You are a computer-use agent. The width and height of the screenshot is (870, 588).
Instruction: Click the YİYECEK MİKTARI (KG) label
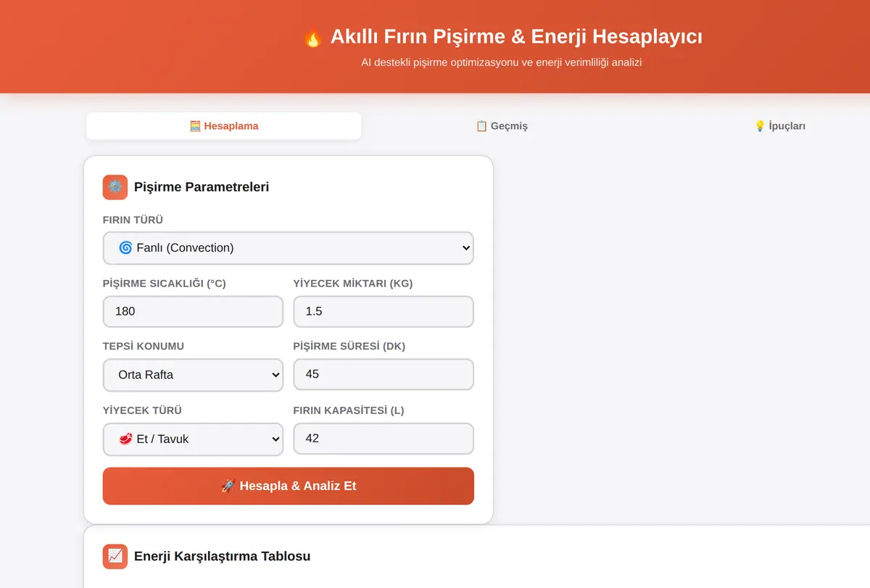click(x=353, y=283)
